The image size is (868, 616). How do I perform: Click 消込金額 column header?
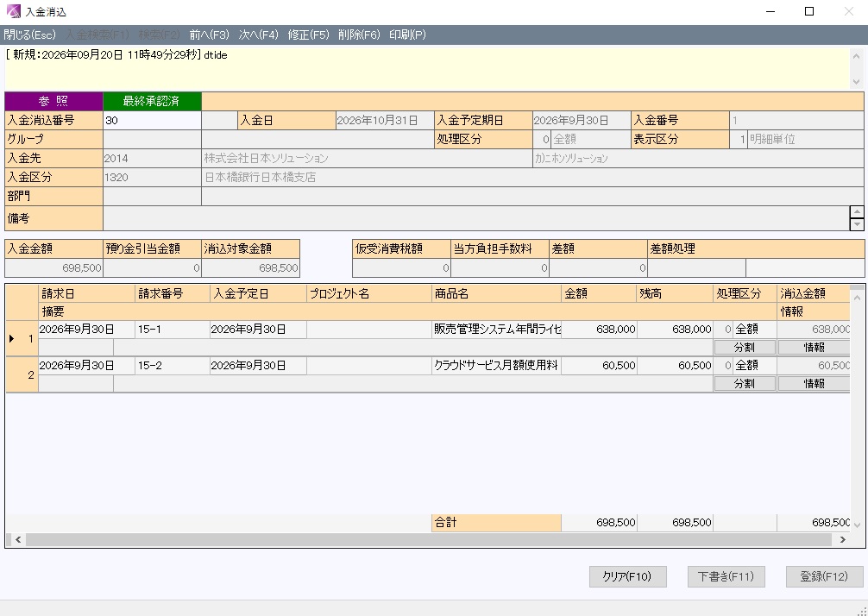813,294
